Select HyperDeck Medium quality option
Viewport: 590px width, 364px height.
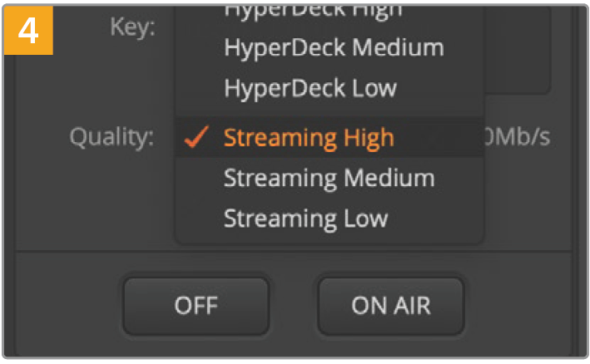click(x=334, y=47)
